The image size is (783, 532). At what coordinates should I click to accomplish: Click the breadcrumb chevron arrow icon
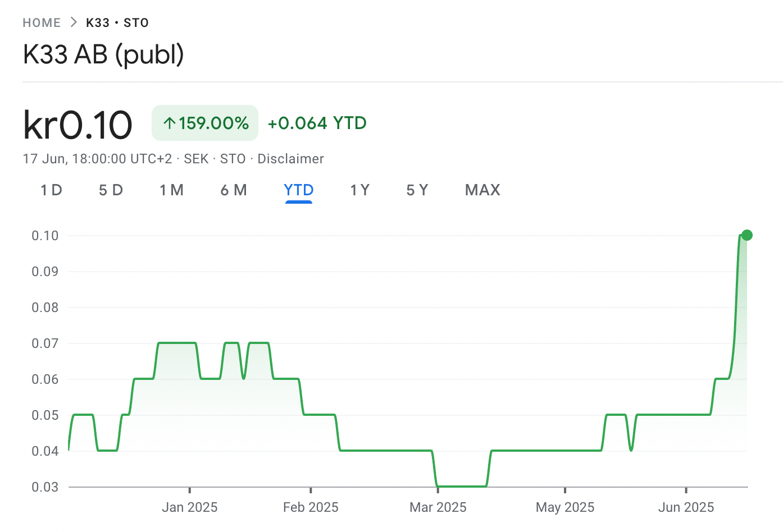pos(74,22)
